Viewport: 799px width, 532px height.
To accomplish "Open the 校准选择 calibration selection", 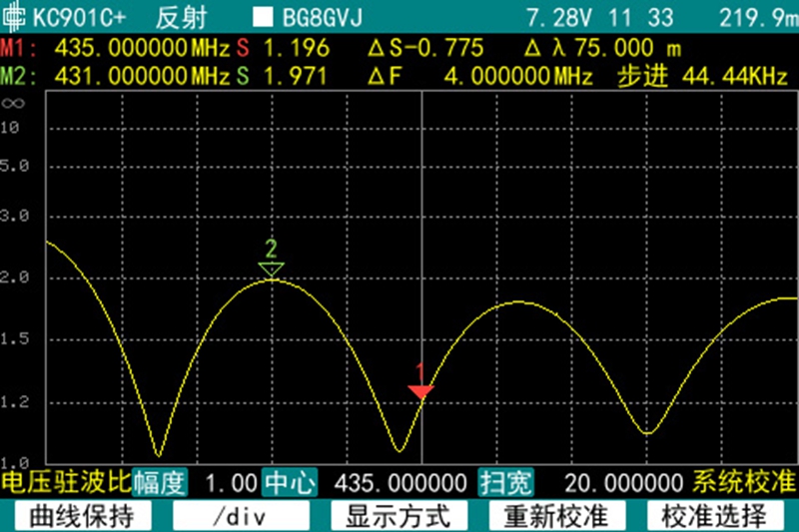I will click(717, 516).
